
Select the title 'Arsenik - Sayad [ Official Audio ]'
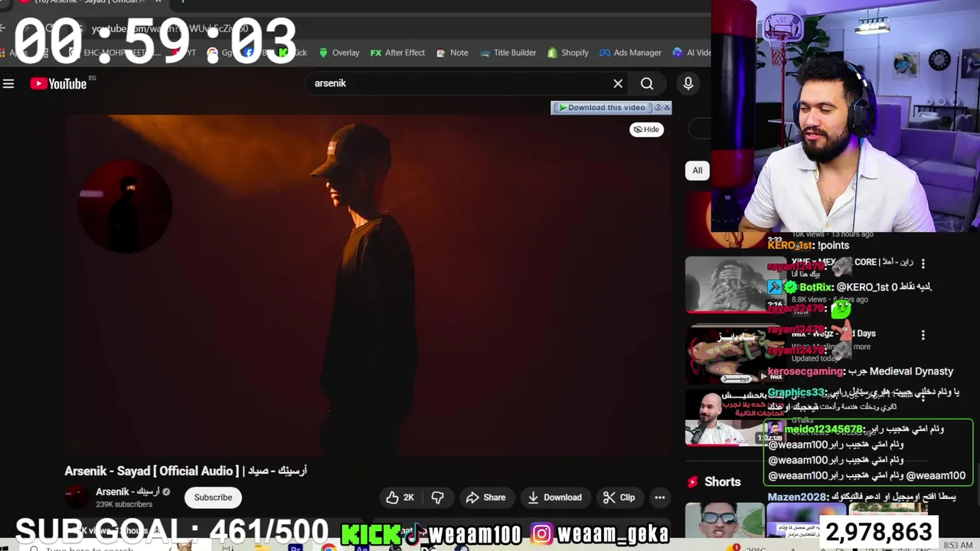point(152,471)
